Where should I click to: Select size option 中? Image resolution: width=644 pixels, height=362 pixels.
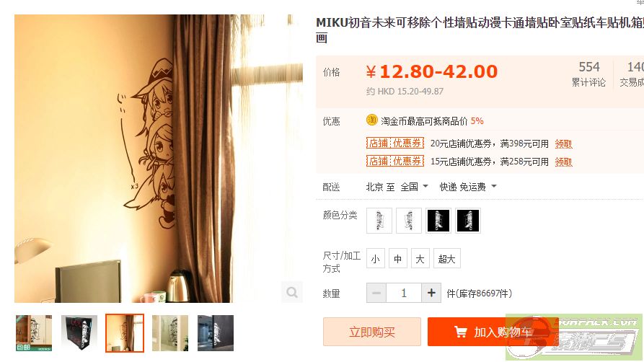coord(397,258)
